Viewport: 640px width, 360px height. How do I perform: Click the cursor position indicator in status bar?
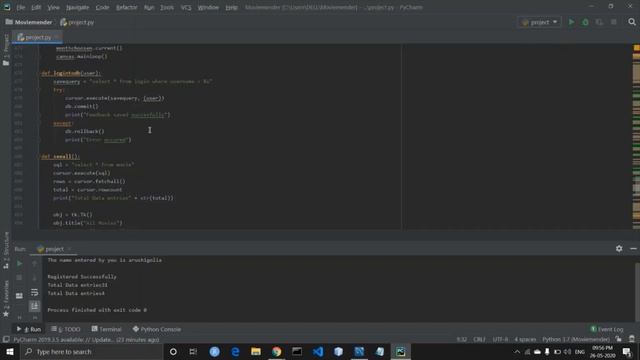(462, 340)
